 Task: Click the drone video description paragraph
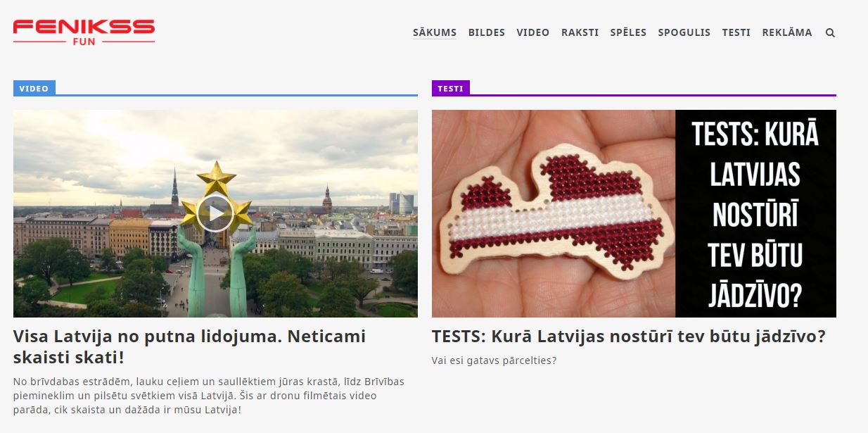(x=209, y=395)
